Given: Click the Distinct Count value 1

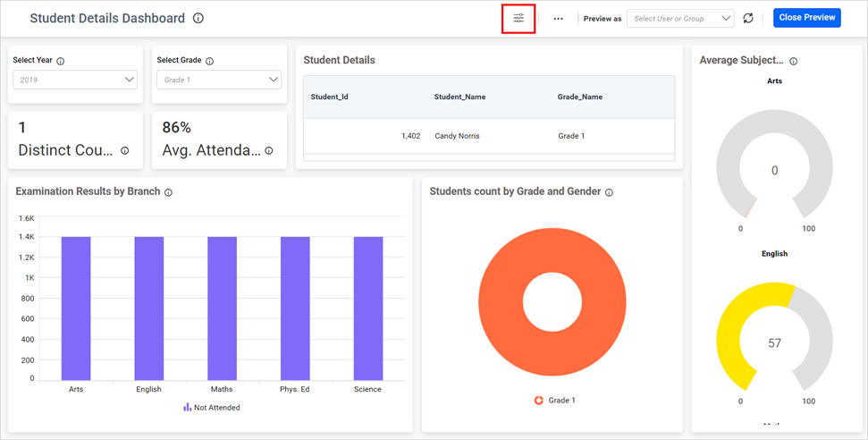Looking at the screenshot, I should click(22, 128).
